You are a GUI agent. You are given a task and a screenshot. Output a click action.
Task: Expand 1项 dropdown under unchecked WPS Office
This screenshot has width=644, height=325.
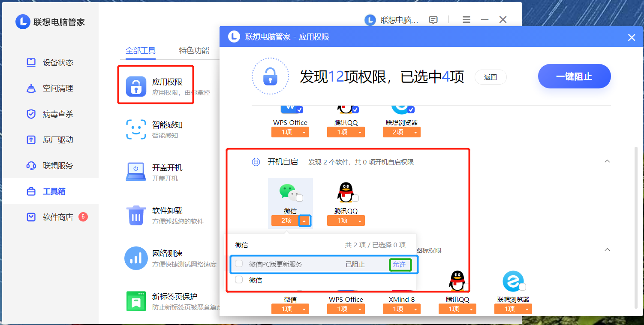(x=360, y=309)
